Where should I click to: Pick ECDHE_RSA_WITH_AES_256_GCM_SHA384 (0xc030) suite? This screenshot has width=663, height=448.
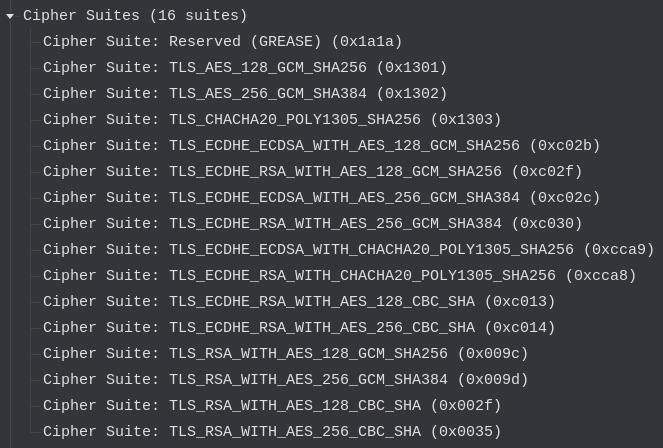(x=312, y=224)
